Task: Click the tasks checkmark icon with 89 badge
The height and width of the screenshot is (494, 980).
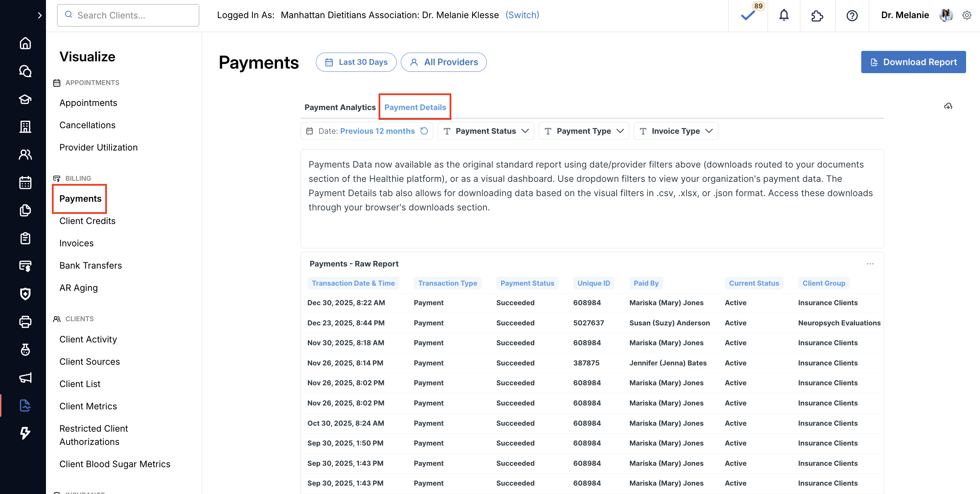Action: pyautogui.click(x=748, y=15)
